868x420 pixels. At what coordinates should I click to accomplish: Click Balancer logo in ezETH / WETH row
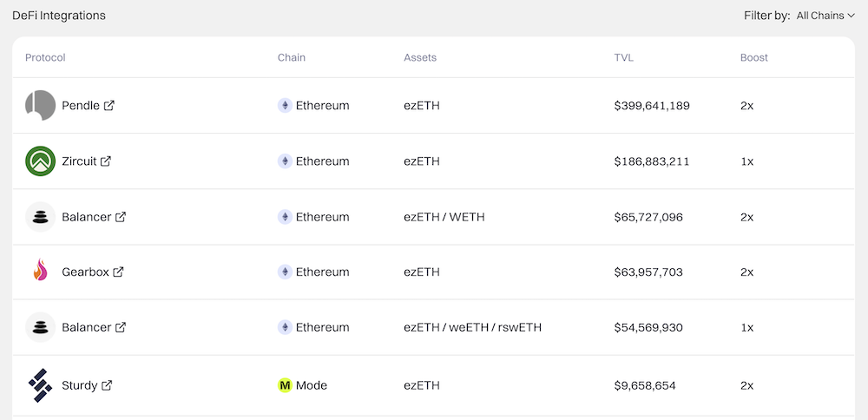(x=40, y=216)
